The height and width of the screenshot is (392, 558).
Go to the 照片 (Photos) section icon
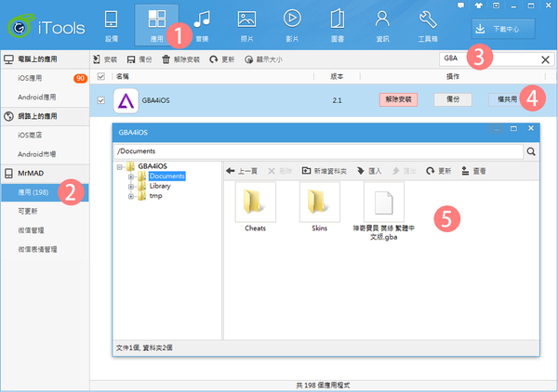[x=246, y=22]
